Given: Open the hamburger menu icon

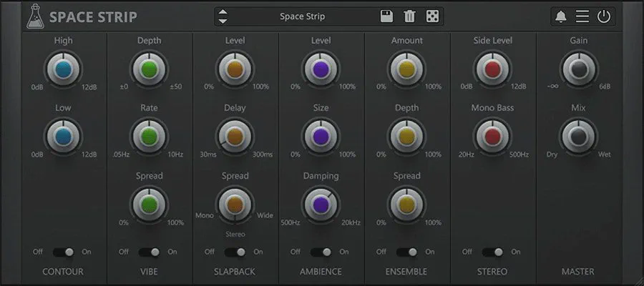Looking at the screenshot, I should click(x=582, y=16).
